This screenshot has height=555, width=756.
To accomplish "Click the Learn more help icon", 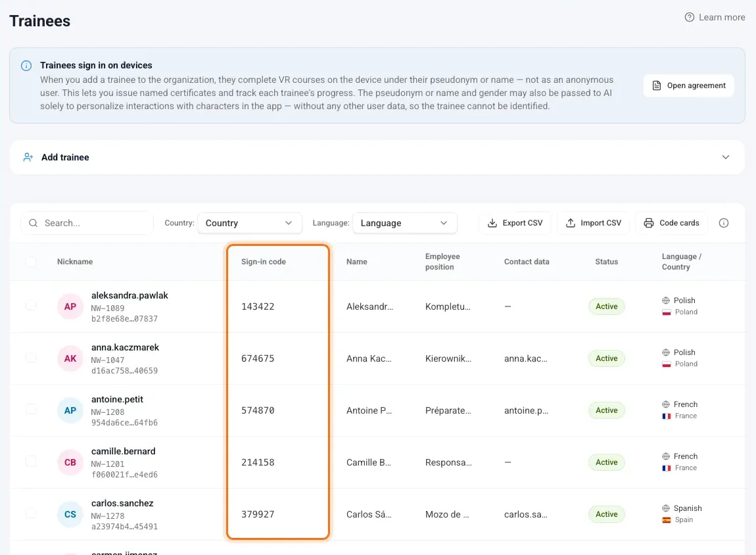I will click(x=690, y=17).
